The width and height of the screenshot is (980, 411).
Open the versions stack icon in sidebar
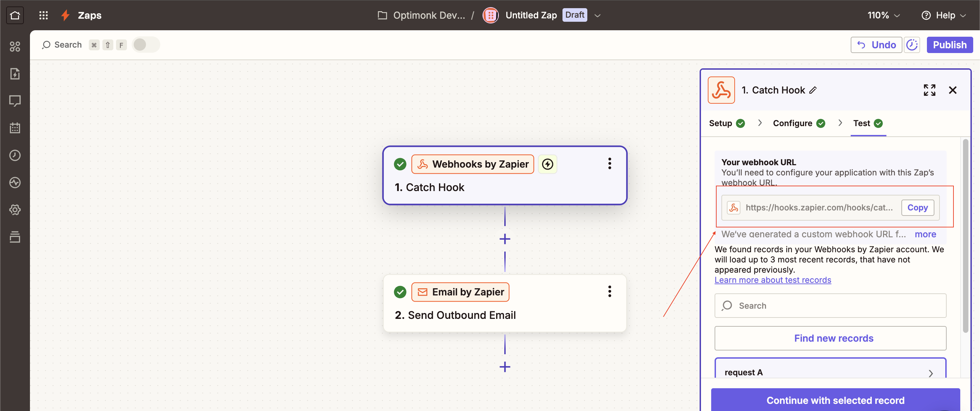(x=15, y=237)
